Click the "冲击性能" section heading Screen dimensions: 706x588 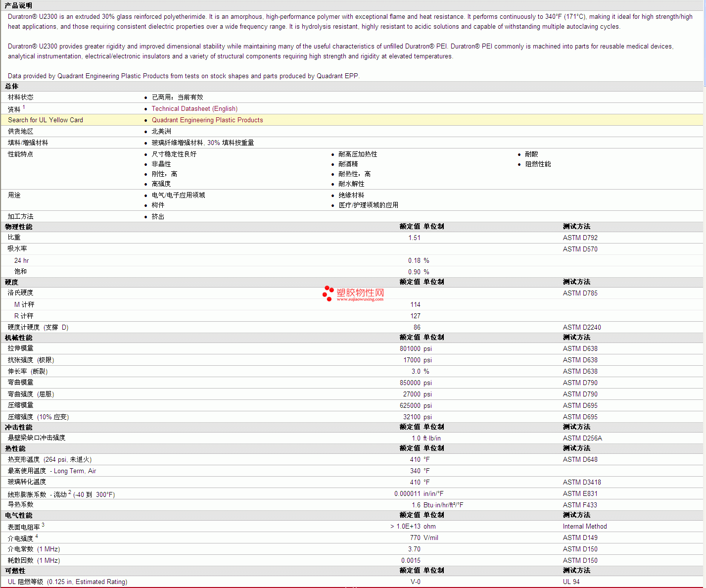point(18,427)
